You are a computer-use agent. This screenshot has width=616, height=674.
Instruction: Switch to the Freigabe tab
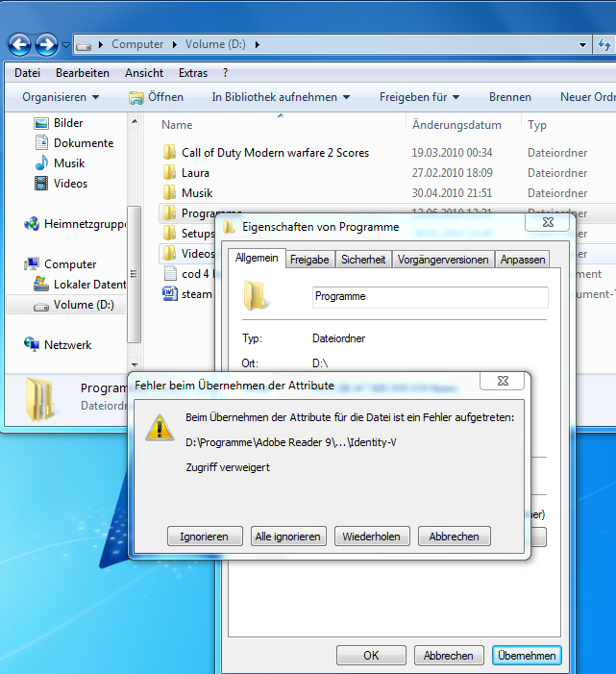point(309,260)
